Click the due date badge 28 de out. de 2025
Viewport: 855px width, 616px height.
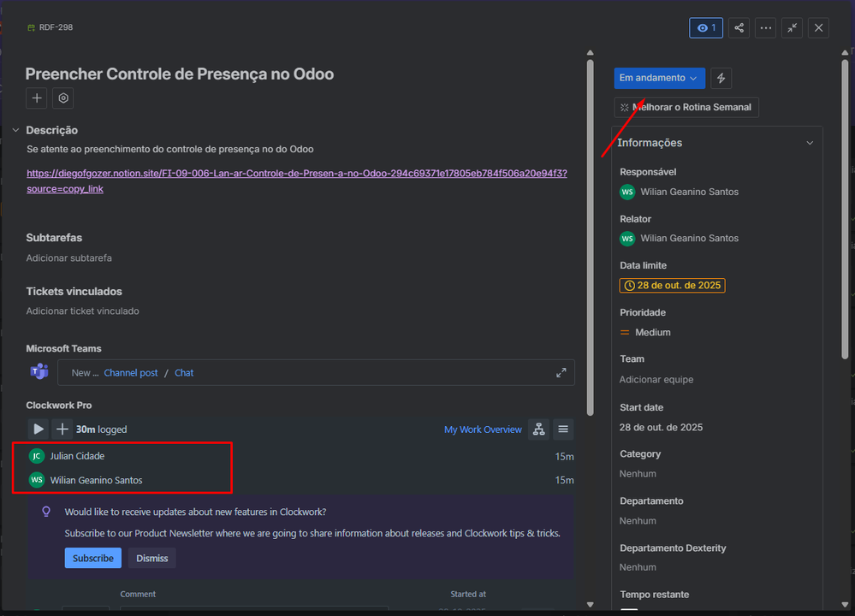click(x=672, y=285)
